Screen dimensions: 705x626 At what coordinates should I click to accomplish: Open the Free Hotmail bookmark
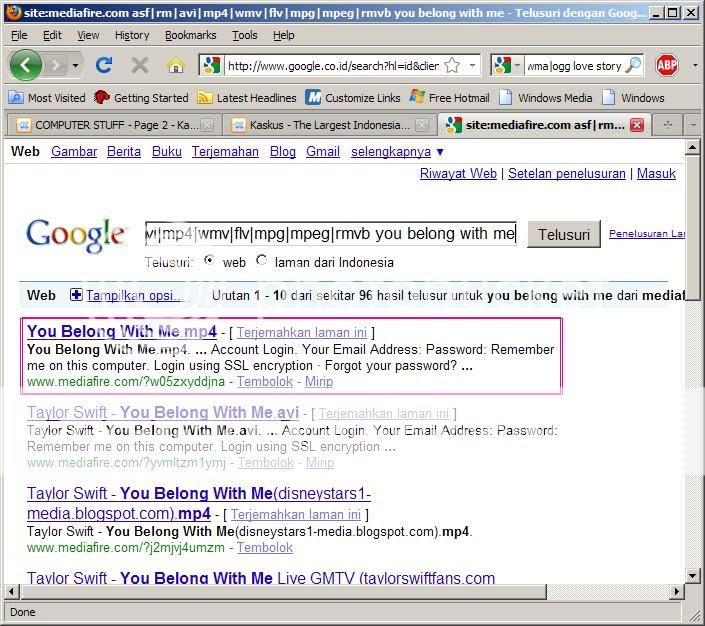450,98
